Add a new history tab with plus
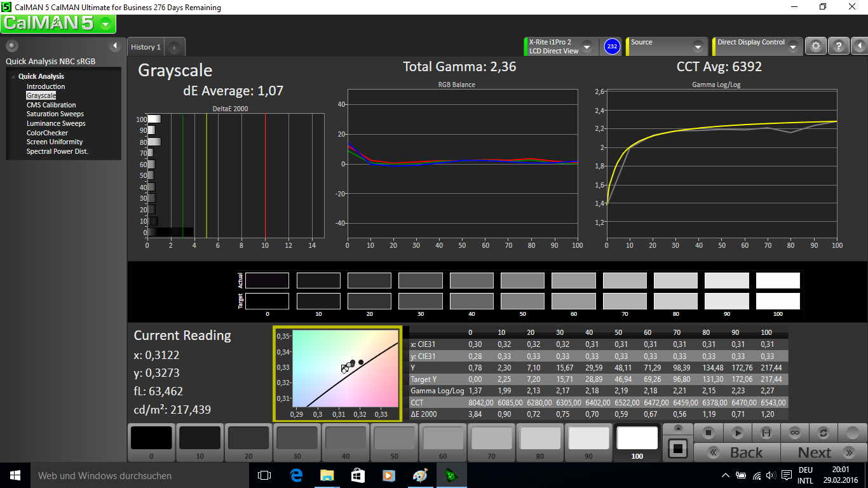 [x=175, y=48]
